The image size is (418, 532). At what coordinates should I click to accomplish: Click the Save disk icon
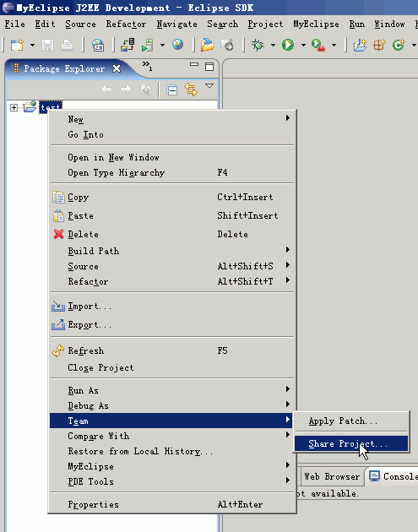47,45
